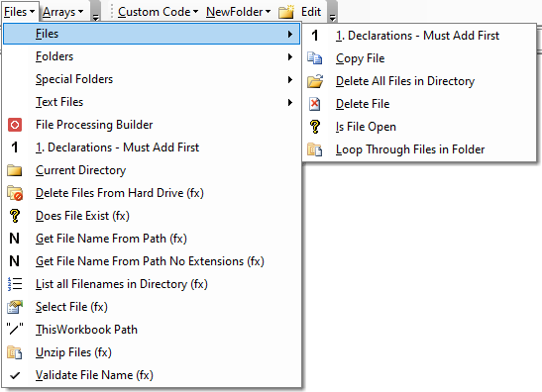Click the Unzip Files folder icon
This screenshot has width=542, height=392.
click(15, 352)
